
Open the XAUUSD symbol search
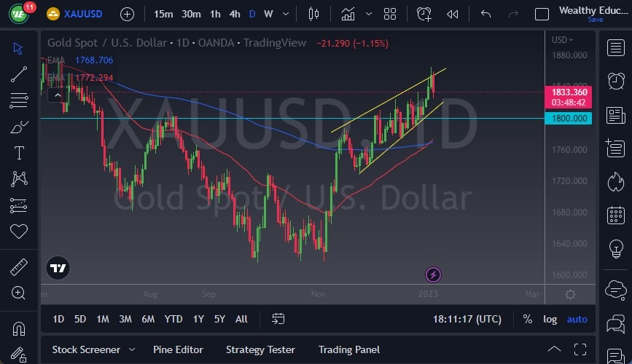click(x=74, y=14)
